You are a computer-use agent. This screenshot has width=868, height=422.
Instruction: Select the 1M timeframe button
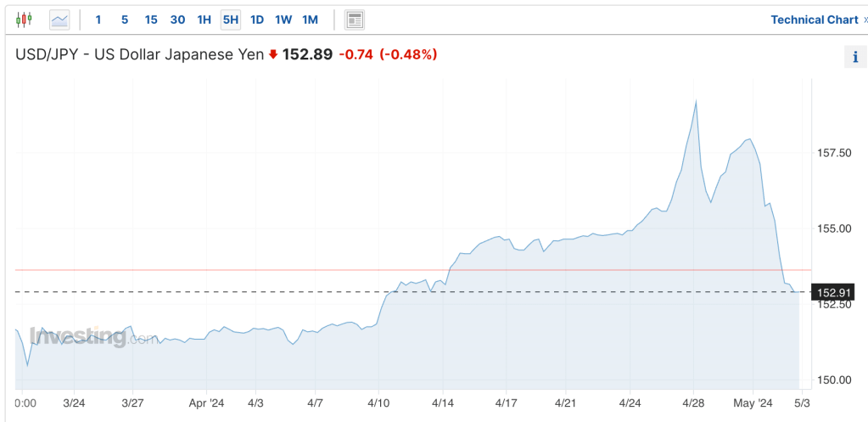310,20
